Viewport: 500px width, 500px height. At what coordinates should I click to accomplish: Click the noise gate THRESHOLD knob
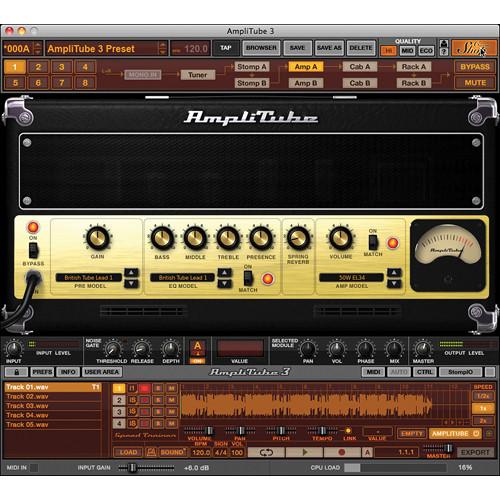click(113, 349)
